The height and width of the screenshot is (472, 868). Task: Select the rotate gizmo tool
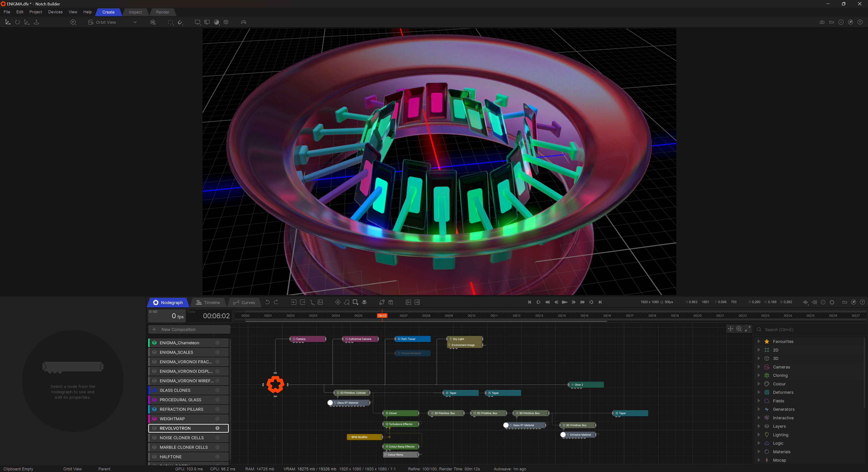[x=17, y=22]
